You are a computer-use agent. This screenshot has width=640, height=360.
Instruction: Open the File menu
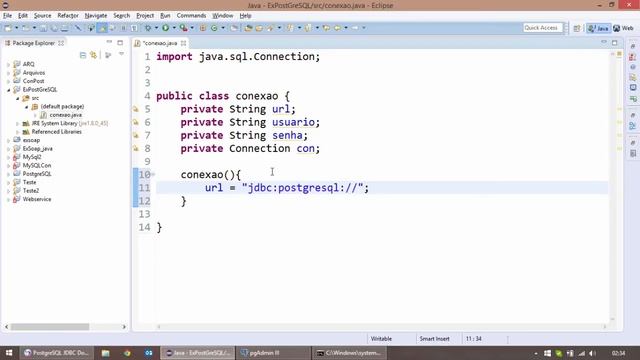7,16
